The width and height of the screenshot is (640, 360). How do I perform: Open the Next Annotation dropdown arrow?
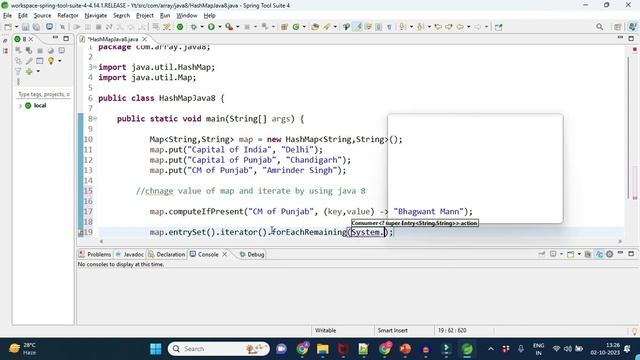coord(411,27)
